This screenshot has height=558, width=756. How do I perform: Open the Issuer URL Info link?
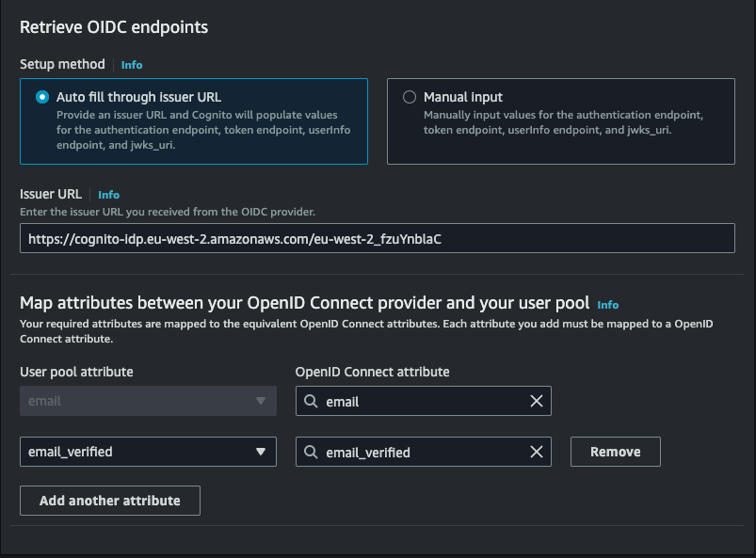[108, 195]
